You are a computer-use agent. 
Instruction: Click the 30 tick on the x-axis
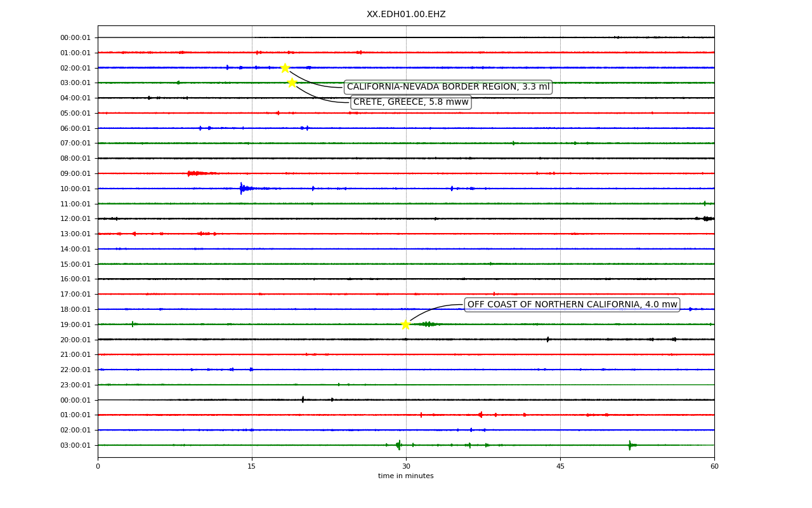coord(406,467)
